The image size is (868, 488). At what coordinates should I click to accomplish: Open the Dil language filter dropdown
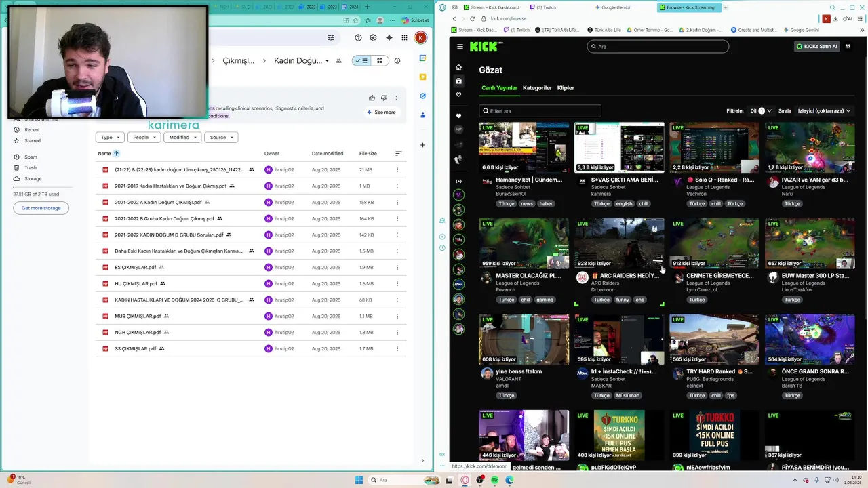click(760, 110)
